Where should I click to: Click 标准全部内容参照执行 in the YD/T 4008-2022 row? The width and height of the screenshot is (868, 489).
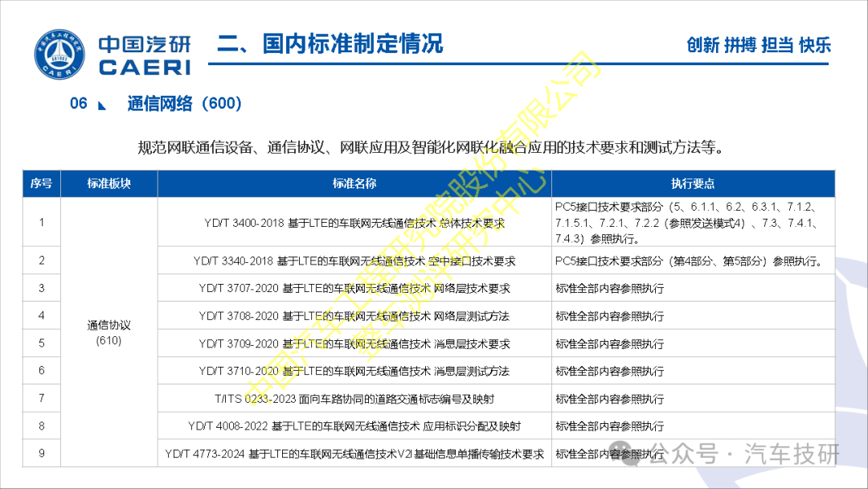point(609,426)
